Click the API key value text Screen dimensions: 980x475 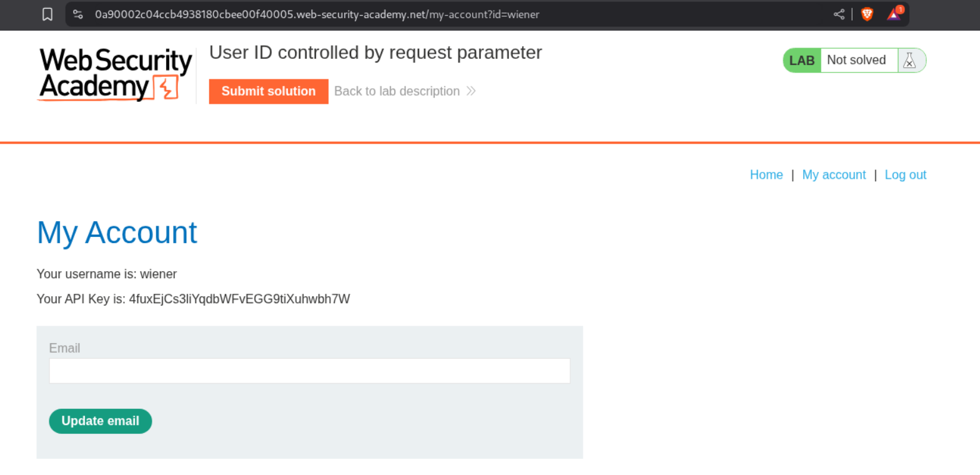tap(239, 299)
